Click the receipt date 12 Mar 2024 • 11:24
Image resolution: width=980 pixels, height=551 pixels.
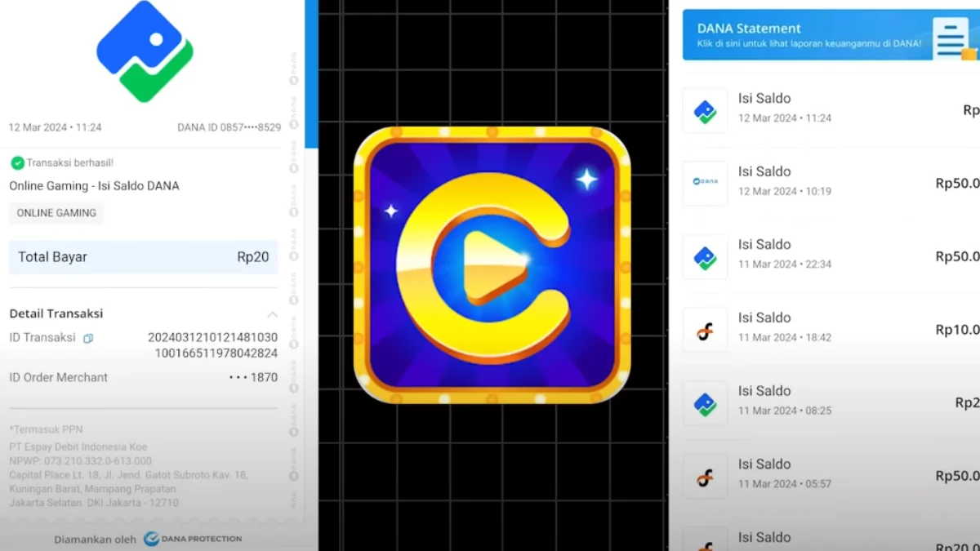[x=56, y=127]
